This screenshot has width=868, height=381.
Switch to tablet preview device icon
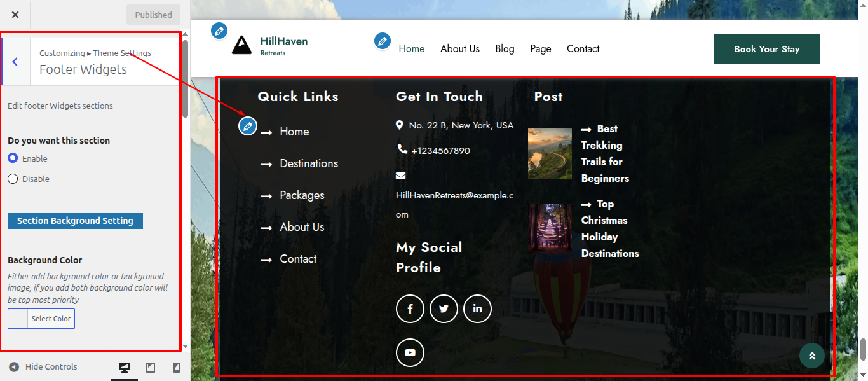[x=151, y=367]
